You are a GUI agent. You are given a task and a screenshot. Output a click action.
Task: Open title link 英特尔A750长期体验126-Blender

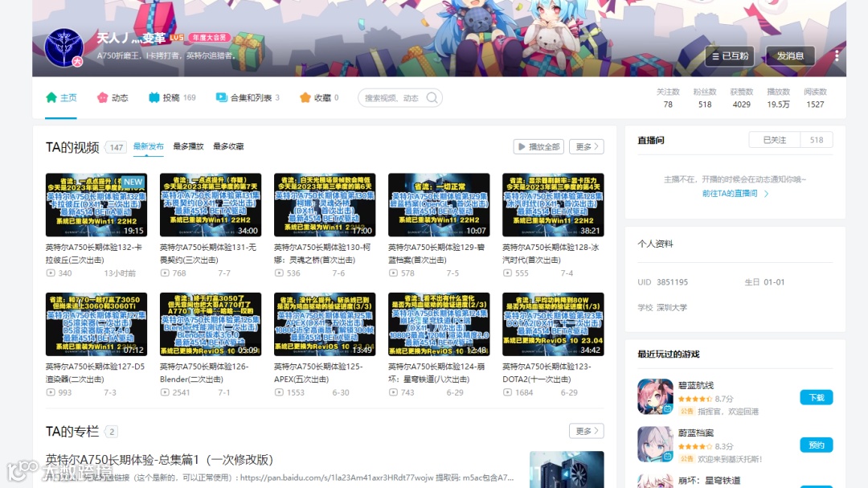(x=203, y=373)
